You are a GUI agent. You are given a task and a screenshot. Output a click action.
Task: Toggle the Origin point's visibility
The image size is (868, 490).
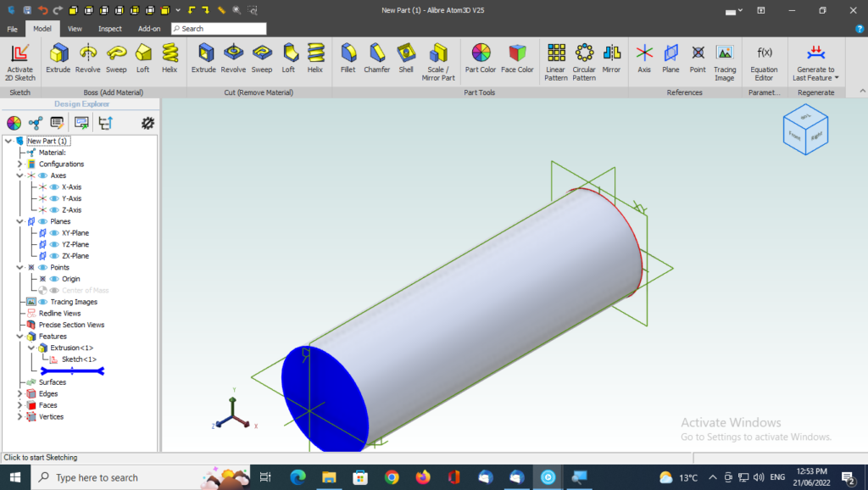click(x=54, y=279)
